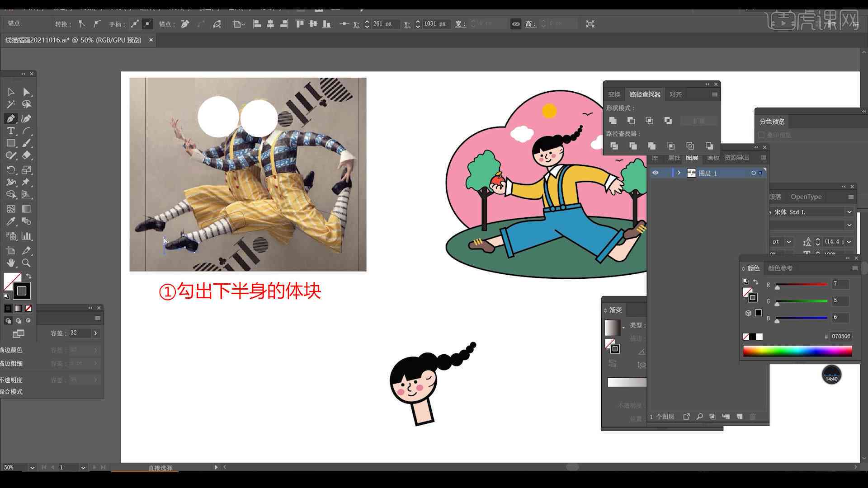Open gradient swatch dropdown arrow

pos(623,328)
